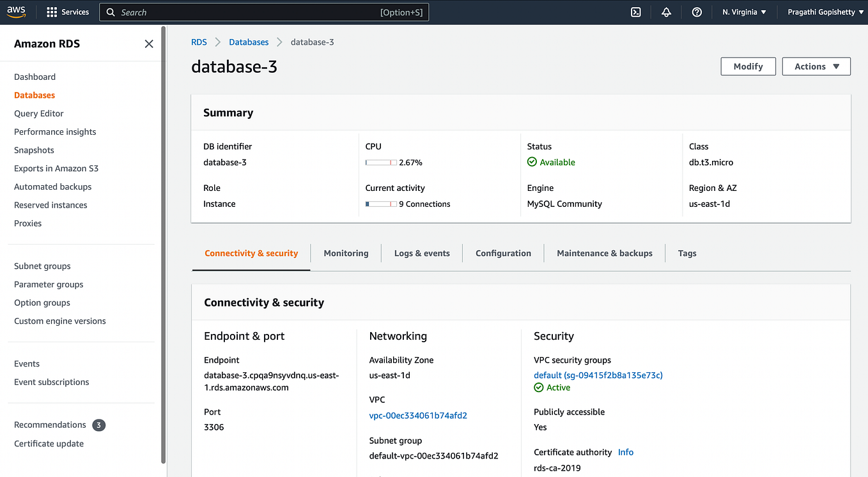The height and width of the screenshot is (477, 868).
Task: Launch AWS CloudShell from the top bar
Action: pyautogui.click(x=635, y=11)
